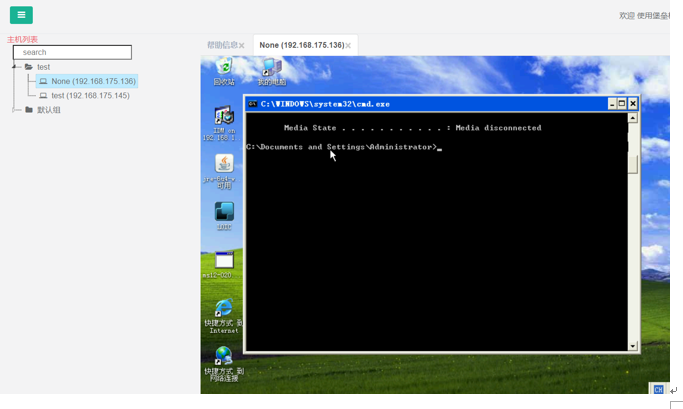683x409 pixels.
Task: Collapse the test group tree expander
Action: click(14, 67)
